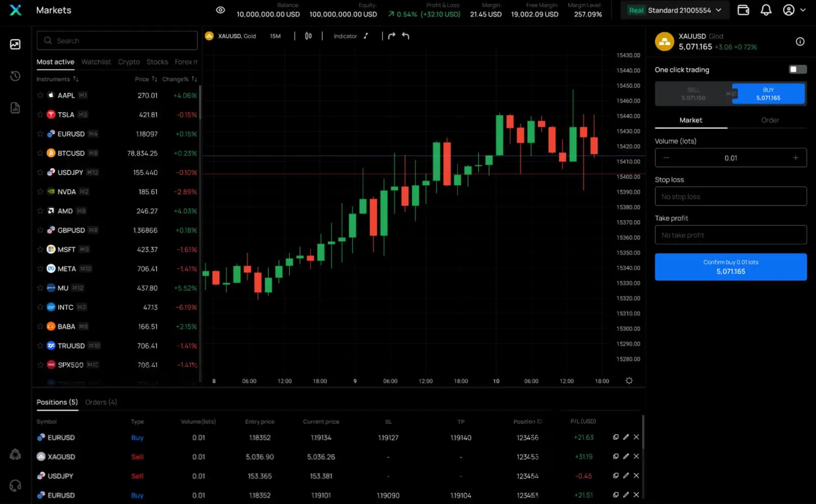Open the support headset icon
The height and width of the screenshot is (504, 816).
(15, 486)
